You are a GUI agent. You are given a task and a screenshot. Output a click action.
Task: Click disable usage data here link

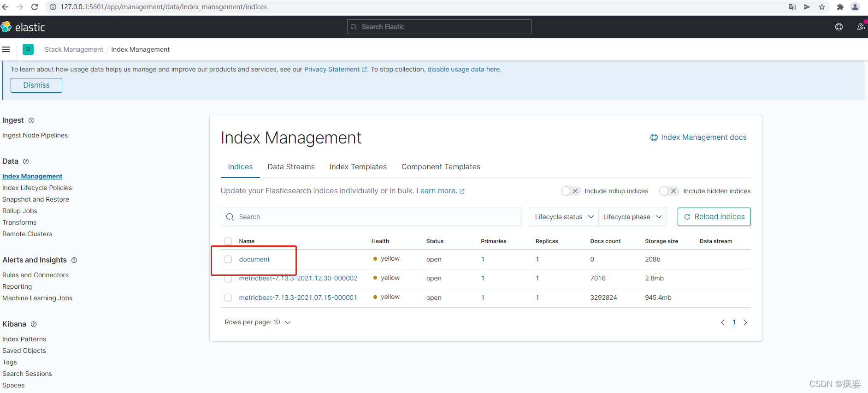click(464, 69)
